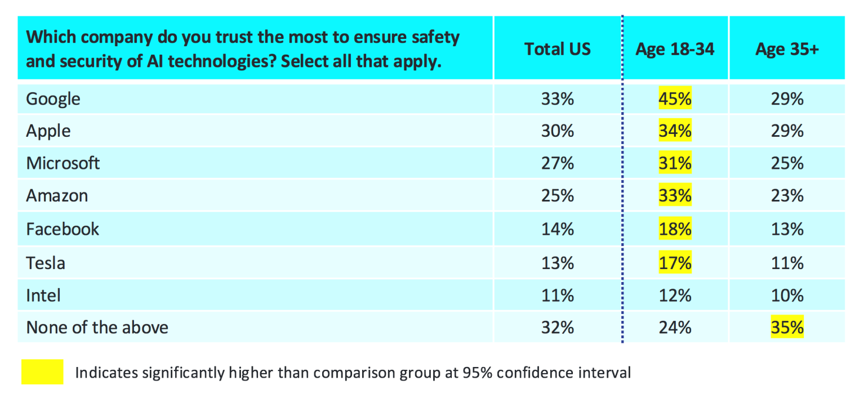Select the Intel row label

[43, 295]
